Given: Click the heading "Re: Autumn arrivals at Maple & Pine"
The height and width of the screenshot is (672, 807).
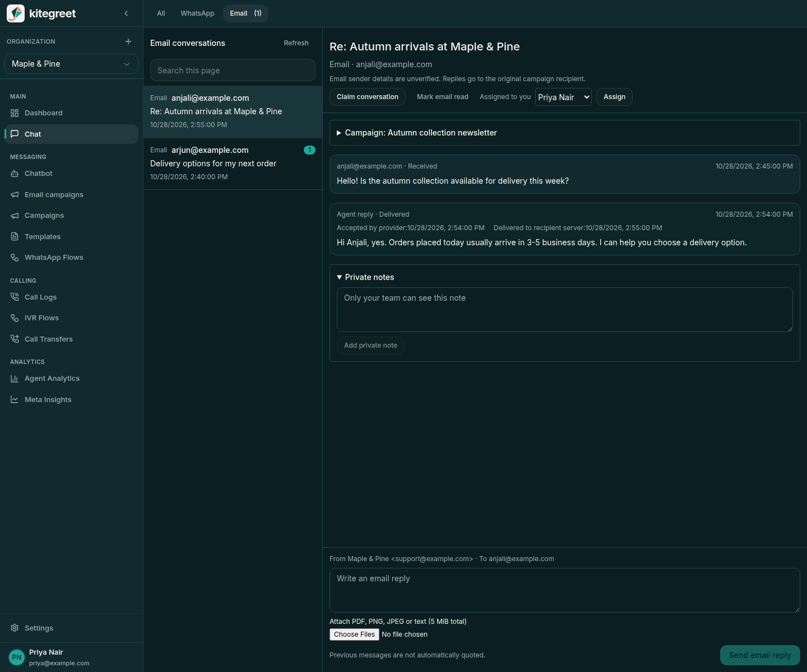Looking at the screenshot, I should point(425,46).
